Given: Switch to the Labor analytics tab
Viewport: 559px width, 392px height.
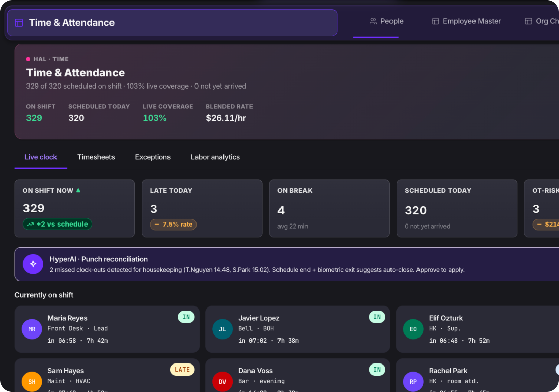Looking at the screenshot, I should click(x=215, y=157).
